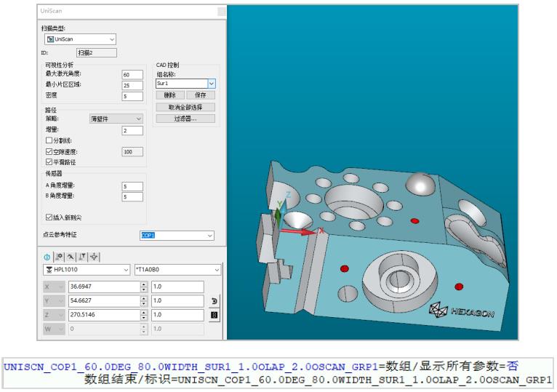The width and height of the screenshot is (557, 392).
Task: Click the rotate icon beside Y value row
Action: 215,301
